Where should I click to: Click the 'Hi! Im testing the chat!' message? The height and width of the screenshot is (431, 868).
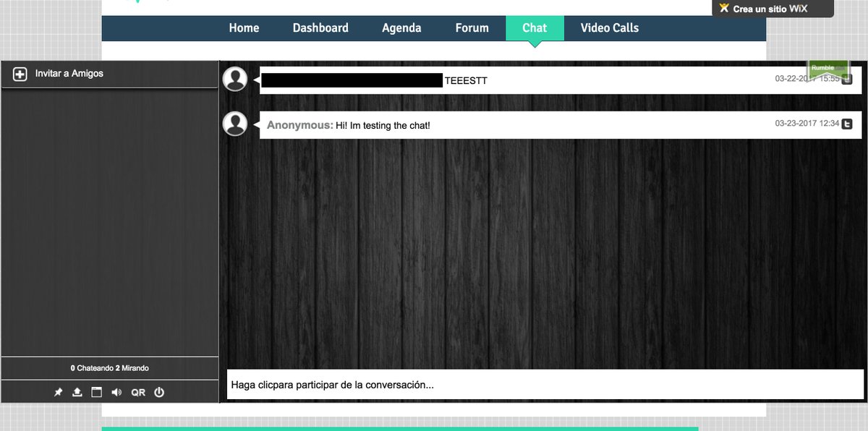(x=383, y=126)
